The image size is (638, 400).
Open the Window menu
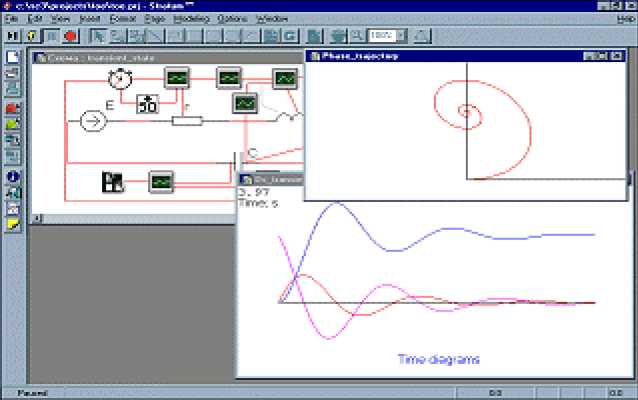272,19
